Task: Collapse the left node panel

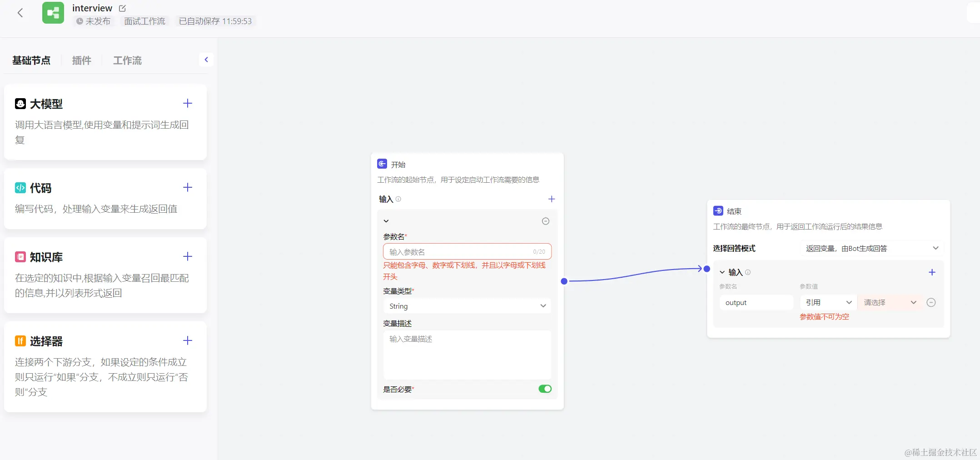Action: (206, 60)
